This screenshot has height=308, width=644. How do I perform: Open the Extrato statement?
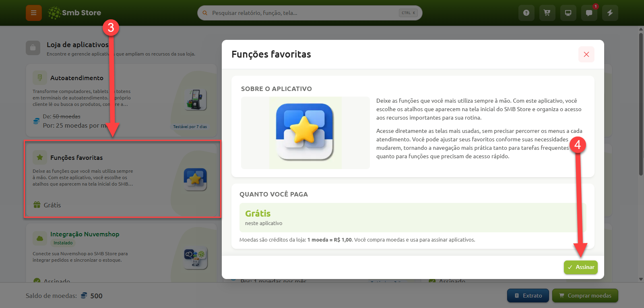pyautogui.click(x=528, y=296)
